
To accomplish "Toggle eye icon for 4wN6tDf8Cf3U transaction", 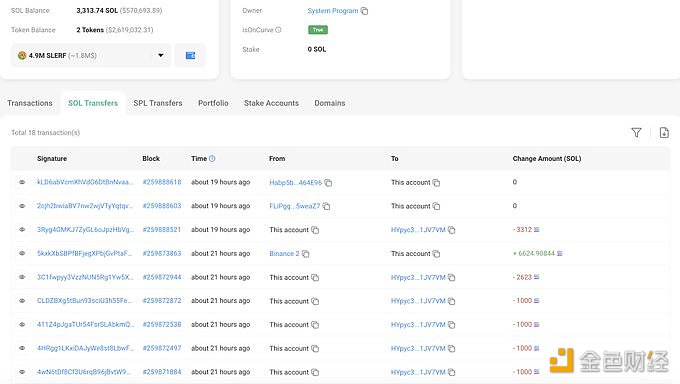I will (22, 372).
